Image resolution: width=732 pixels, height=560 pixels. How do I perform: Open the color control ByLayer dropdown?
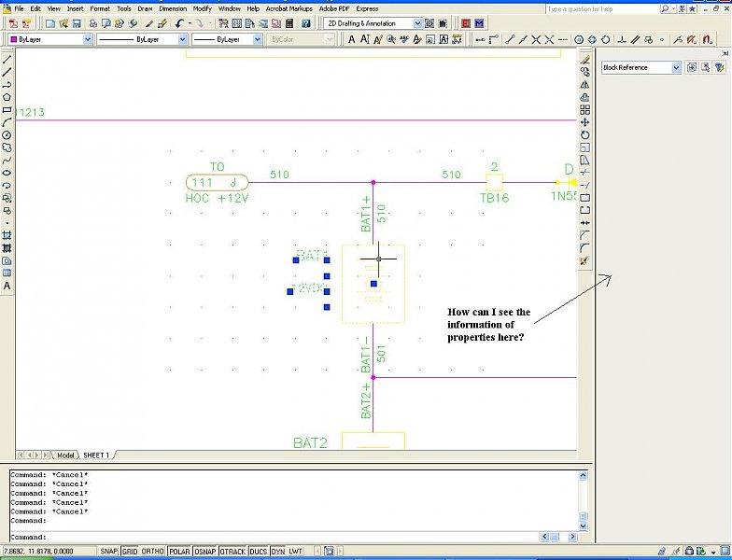tap(88, 39)
